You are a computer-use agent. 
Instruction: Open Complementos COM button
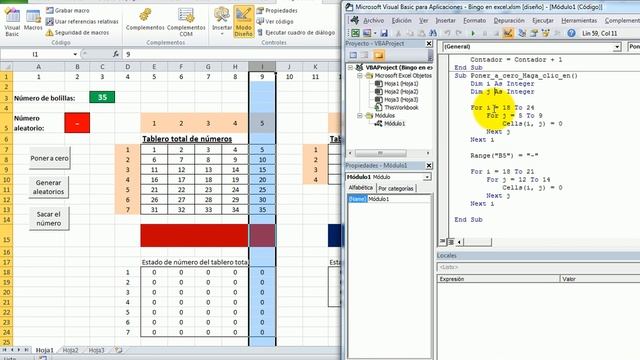click(x=186, y=22)
